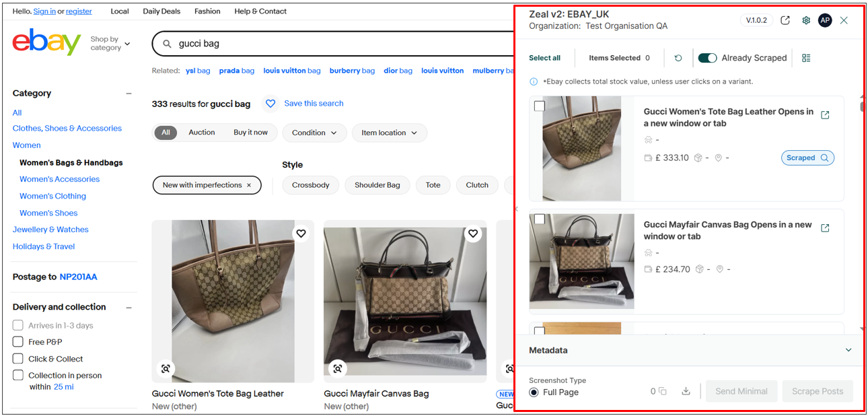Screen dimensions: 868x416
Task: Change the 25 mi collection distance
Action: click(x=64, y=387)
